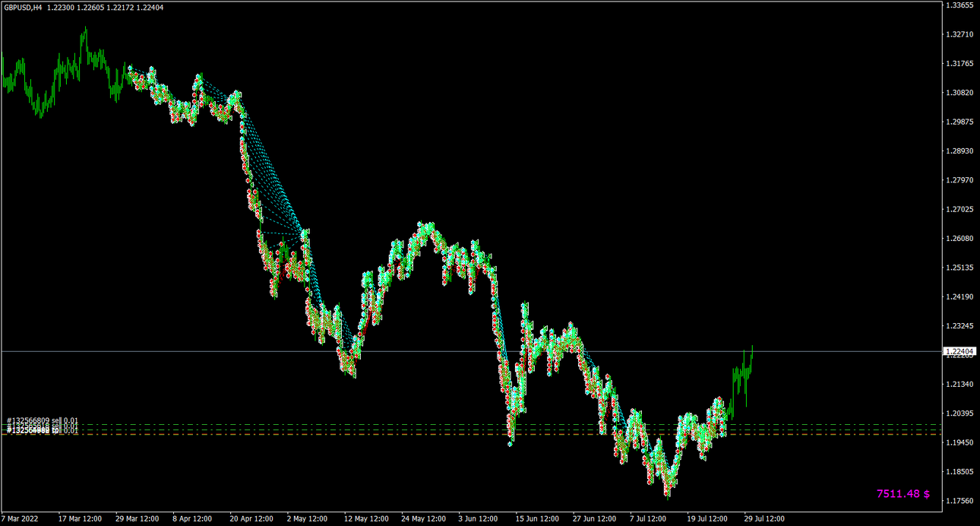Click price scale value 1.27970
Viewport: 980px width, 526px height.
[x=959, y=181]
